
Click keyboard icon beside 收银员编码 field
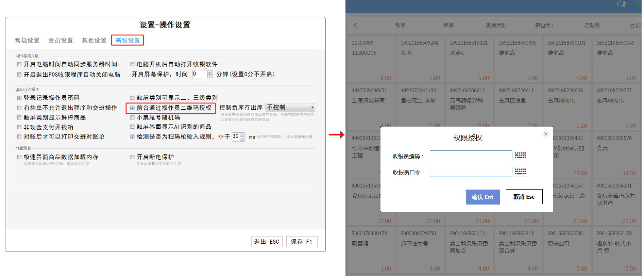tap(520, 156)
